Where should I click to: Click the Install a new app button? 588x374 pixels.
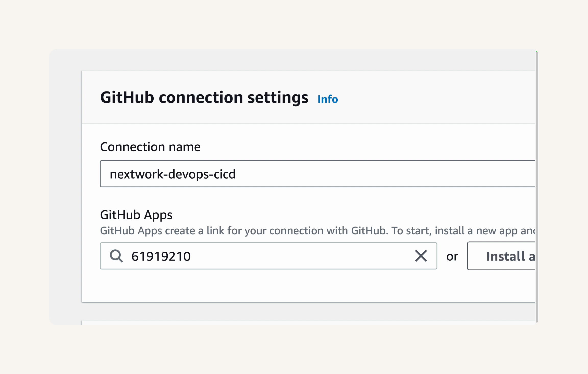coord(501,256)
